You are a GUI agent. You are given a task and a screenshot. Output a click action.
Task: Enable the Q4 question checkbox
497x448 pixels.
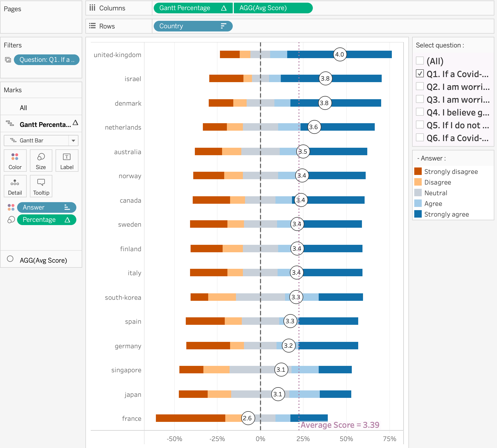tap(420, 112)
